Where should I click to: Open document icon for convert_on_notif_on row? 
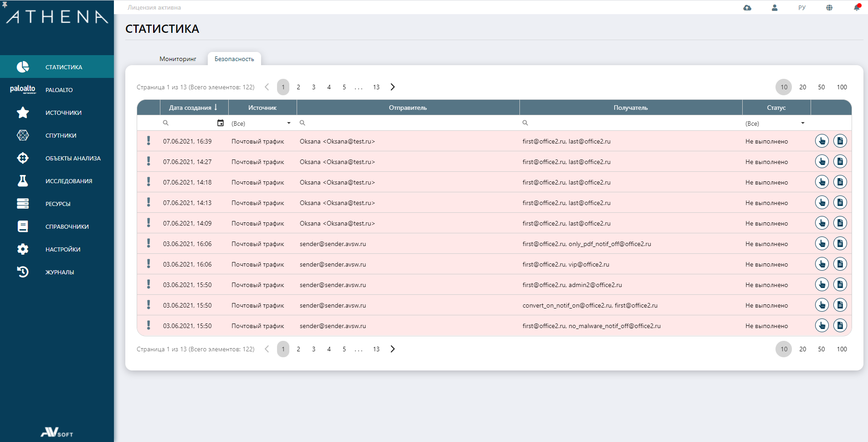[x=840, y=305]
